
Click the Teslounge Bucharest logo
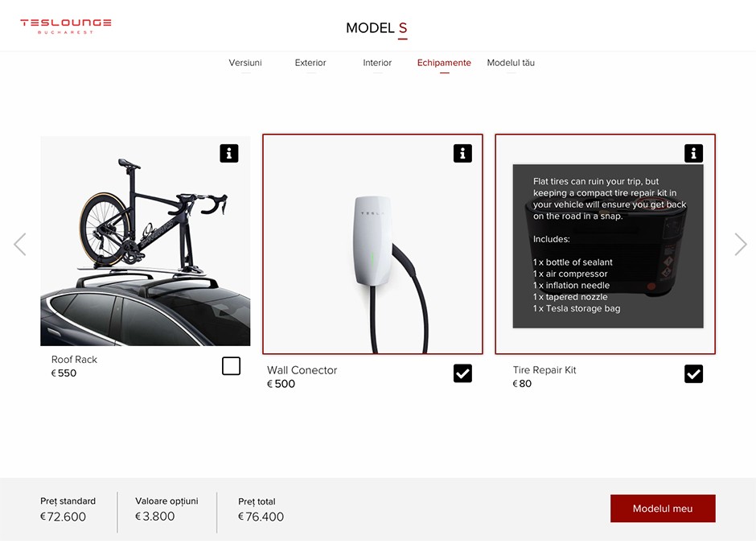pyautogui.click(x=66, y=26)
